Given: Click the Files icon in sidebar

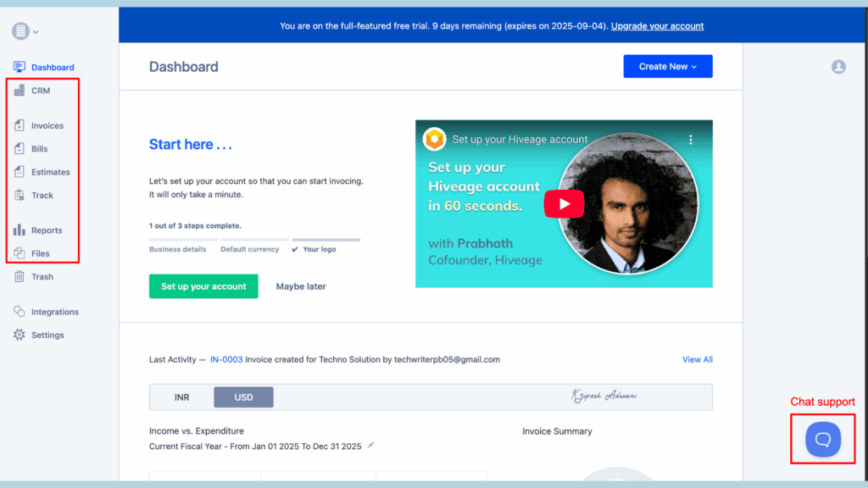Looking at the screenshot, I should coord(19,253).
